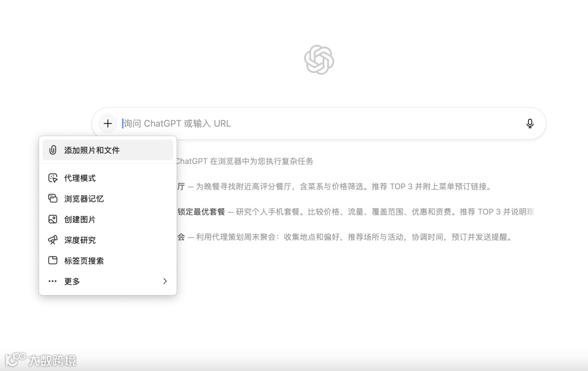Click the 标签页搜索 tab search icon
The height and width of the screenshot is (371, 588).
(52, 260)
